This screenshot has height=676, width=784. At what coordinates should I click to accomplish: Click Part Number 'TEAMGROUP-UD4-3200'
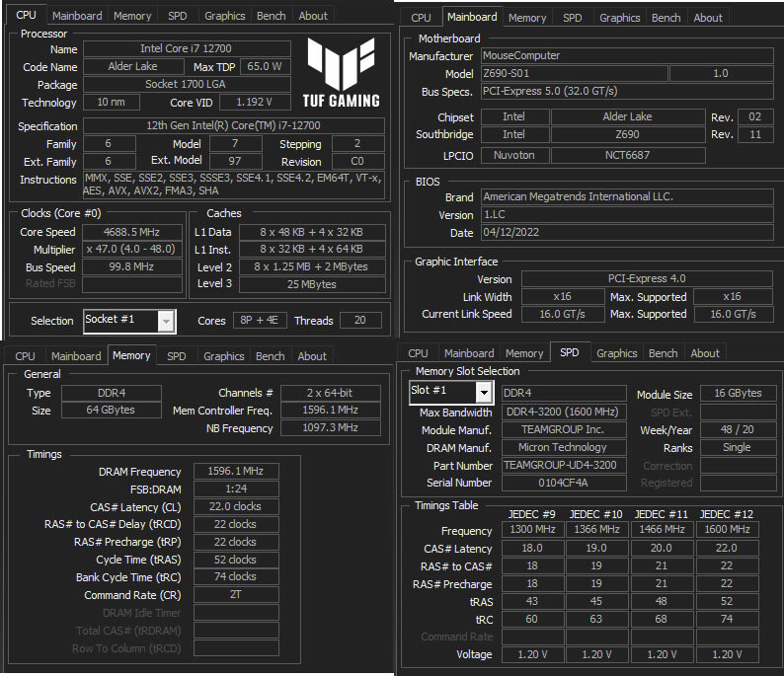pyautogui.click(x=564, y=465)
